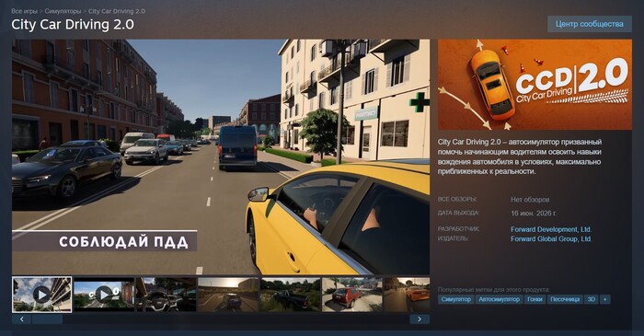Open the dark pickup truck screenshot

coord(290,295)
